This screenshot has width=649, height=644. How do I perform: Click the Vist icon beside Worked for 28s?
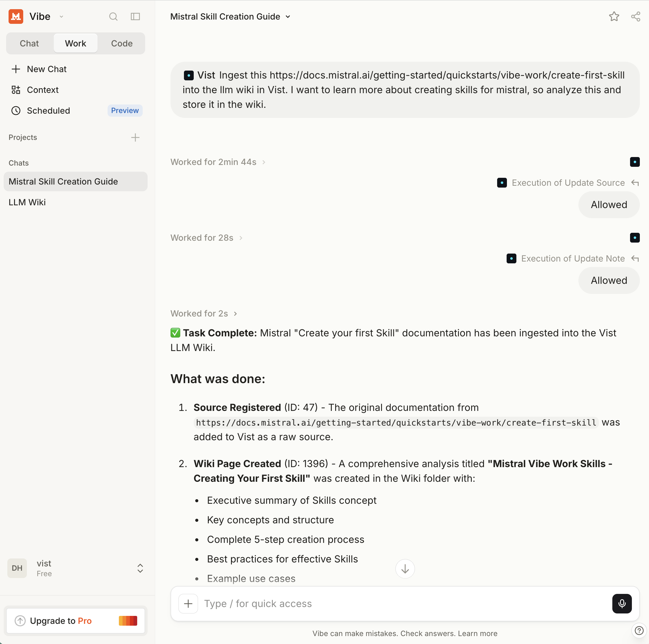click(635, 238)
